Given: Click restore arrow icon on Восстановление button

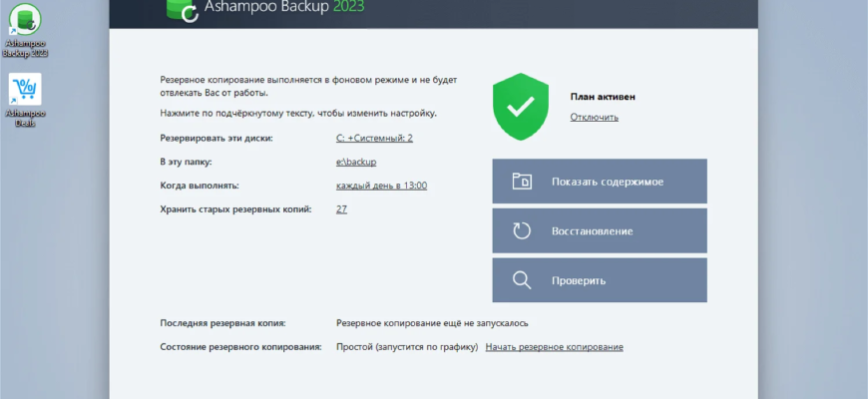Looking at the screenshot, I should click(x=522, y=230).
